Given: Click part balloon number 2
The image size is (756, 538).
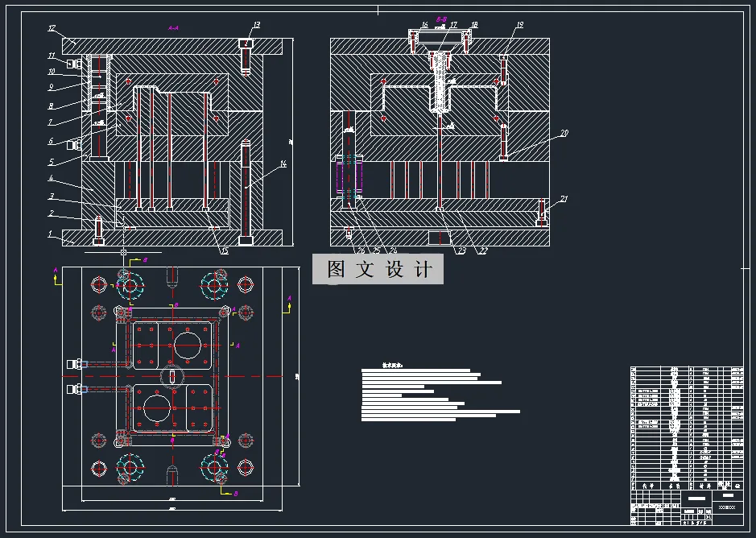Looking at the screenshot, I should click(51, 213).
